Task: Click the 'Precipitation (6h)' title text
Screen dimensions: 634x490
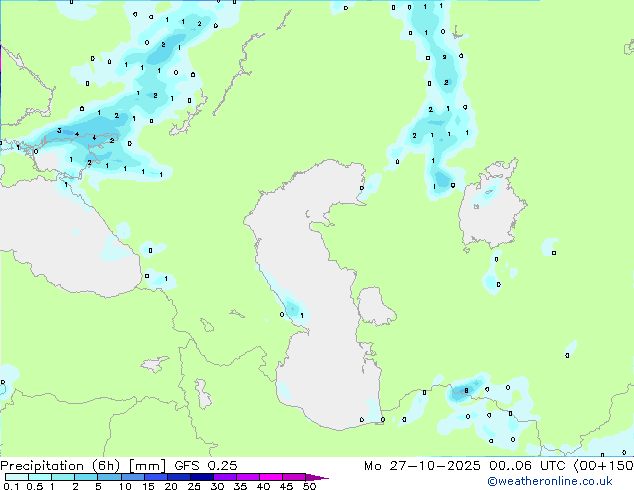Action: 60,466
